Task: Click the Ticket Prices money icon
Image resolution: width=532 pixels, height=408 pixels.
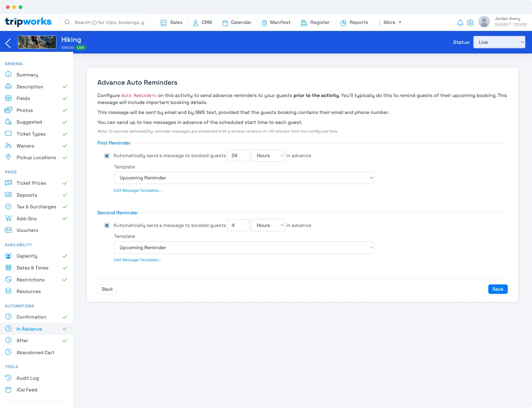Action: click(8, 183)
